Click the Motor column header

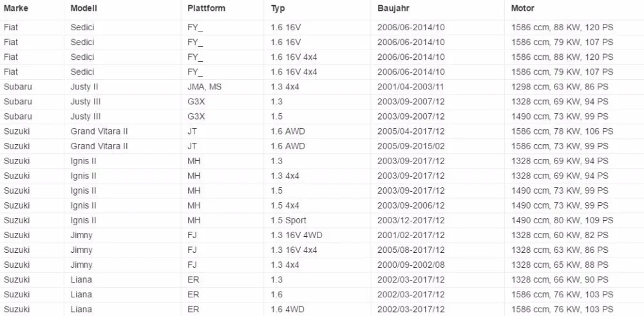pos(522,8)
